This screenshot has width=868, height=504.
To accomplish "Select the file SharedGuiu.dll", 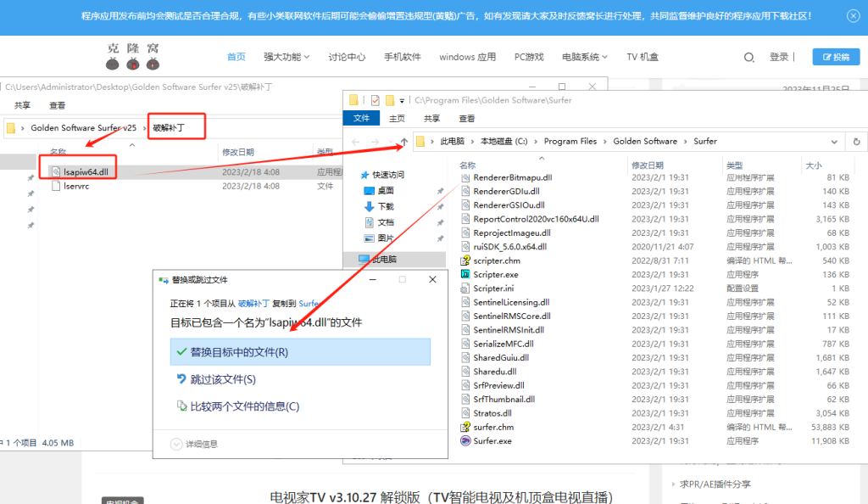I will point(501,357).
